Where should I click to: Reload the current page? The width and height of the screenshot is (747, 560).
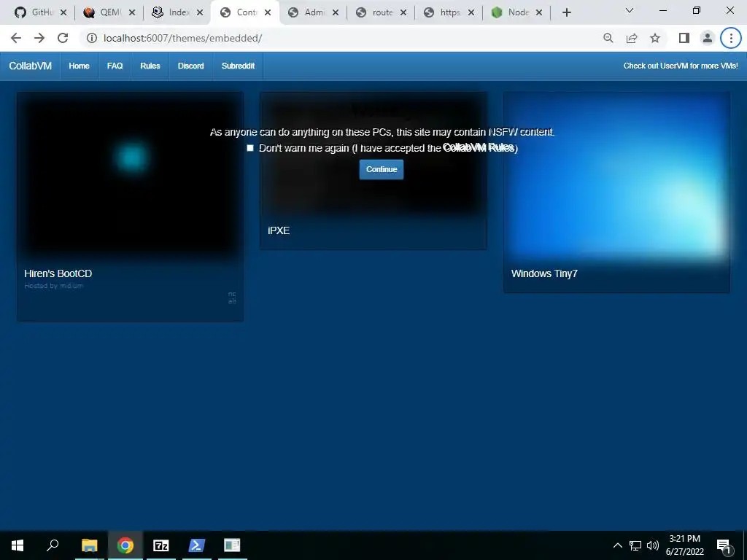click(x=63, y=38)
